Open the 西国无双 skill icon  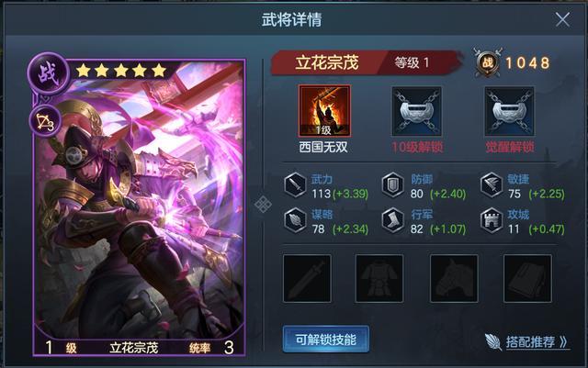(324, 111)
